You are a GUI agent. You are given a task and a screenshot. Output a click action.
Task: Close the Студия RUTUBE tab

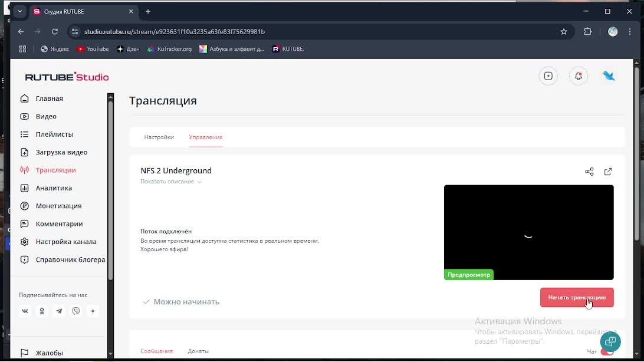tap(131, 11)
